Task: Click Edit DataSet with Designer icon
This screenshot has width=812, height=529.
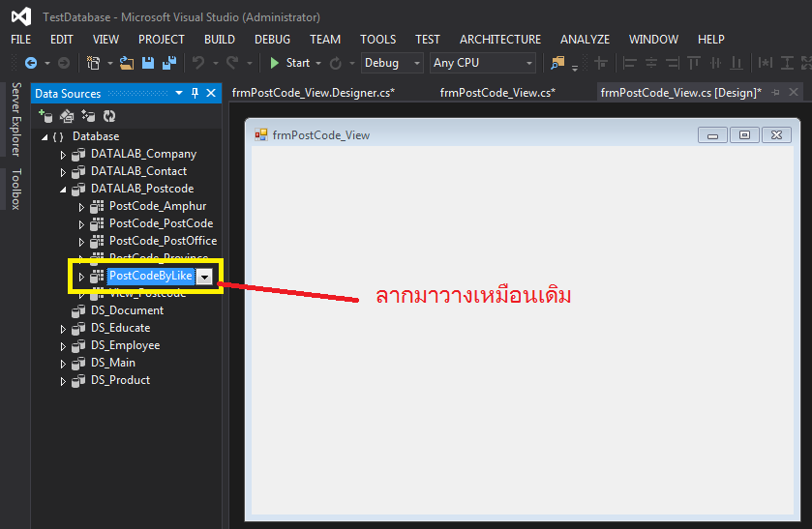Action: tap(67, 116)
